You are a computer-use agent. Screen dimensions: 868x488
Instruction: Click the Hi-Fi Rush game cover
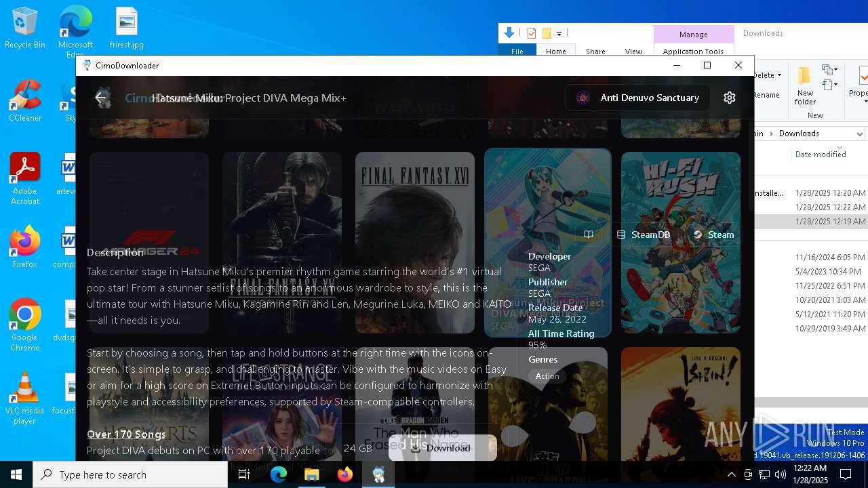pyautogui.click(x=681, y=243)
